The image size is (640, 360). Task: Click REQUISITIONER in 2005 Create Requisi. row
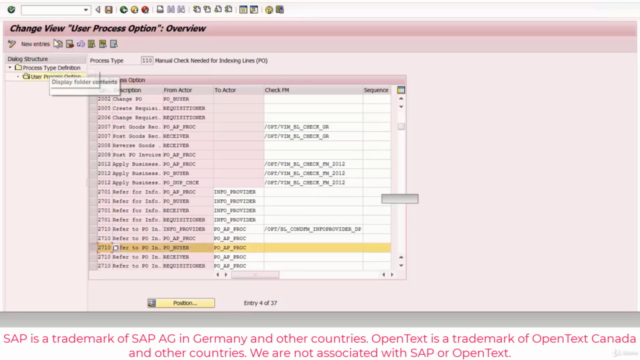[188, 109]
